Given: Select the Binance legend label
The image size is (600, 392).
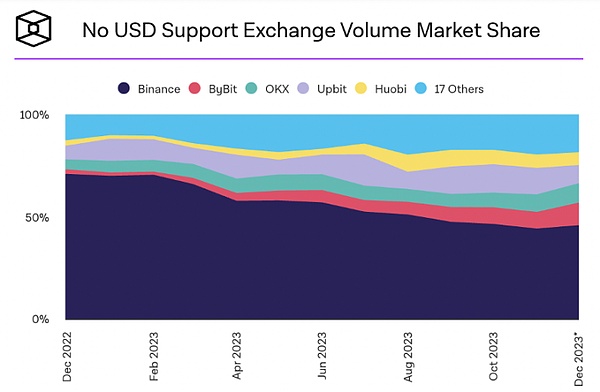Looking at the screenshot, I should (x=159, y=89).
